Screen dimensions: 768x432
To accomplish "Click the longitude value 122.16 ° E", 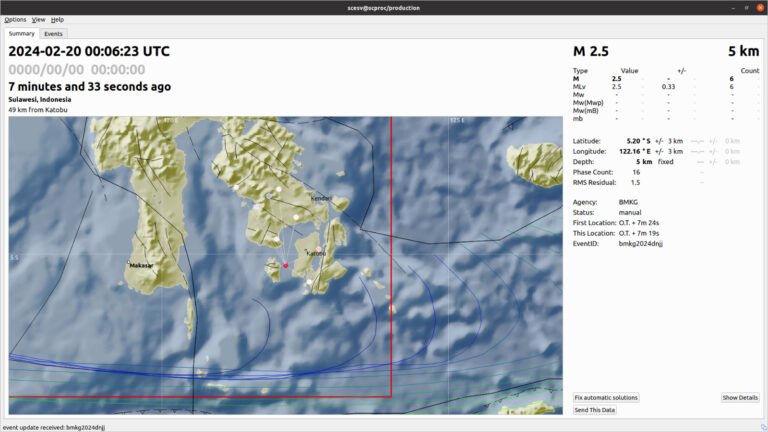I will pos(635,151).
